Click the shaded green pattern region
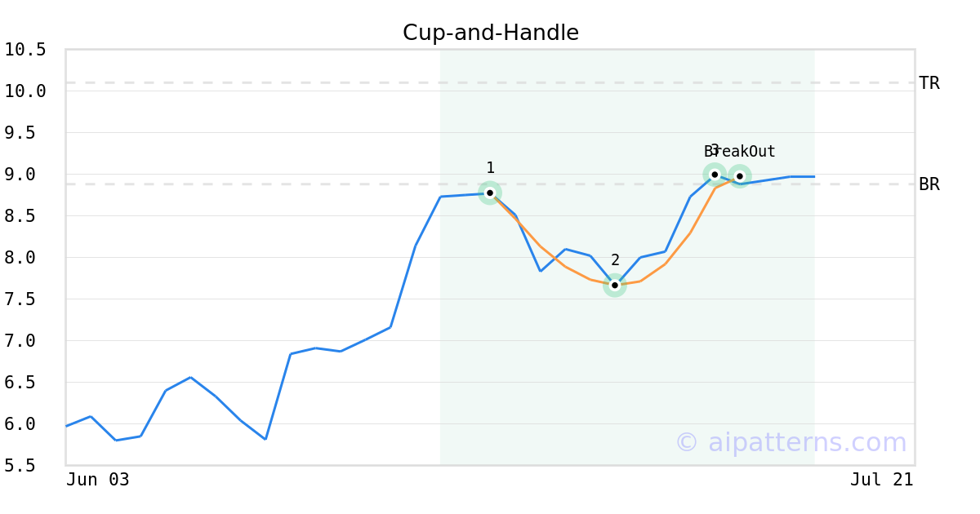 [x=627, y=367]
